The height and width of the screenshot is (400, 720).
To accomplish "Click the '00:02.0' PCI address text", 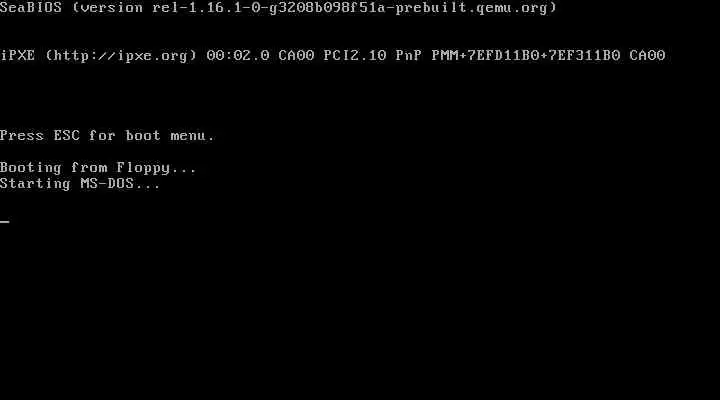I will tap(238, 56).
